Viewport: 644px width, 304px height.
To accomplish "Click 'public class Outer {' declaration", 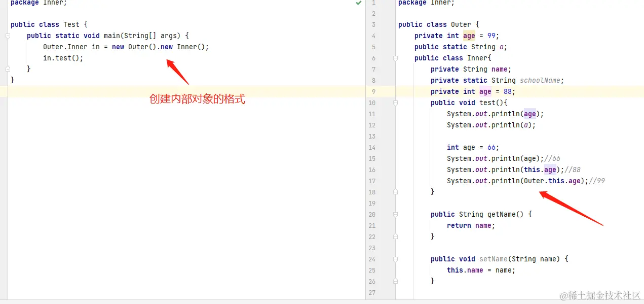I will (x=439, y=24).
